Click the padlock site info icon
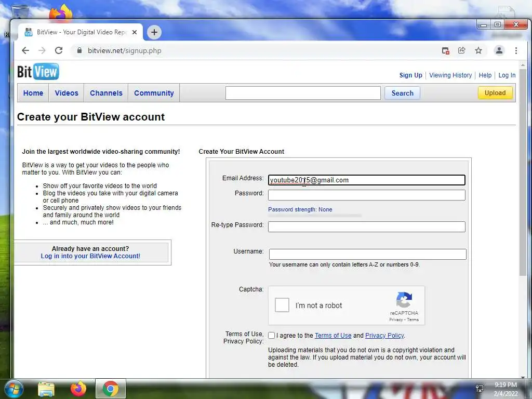532x399 pixels. click(x=79, y=50)
